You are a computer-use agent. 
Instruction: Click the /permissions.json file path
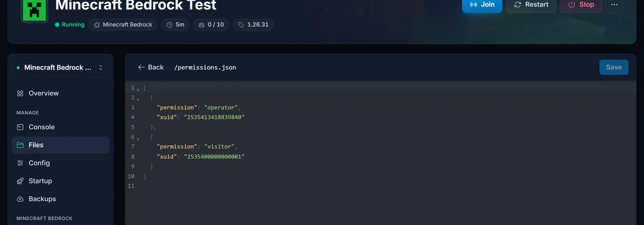205,67
